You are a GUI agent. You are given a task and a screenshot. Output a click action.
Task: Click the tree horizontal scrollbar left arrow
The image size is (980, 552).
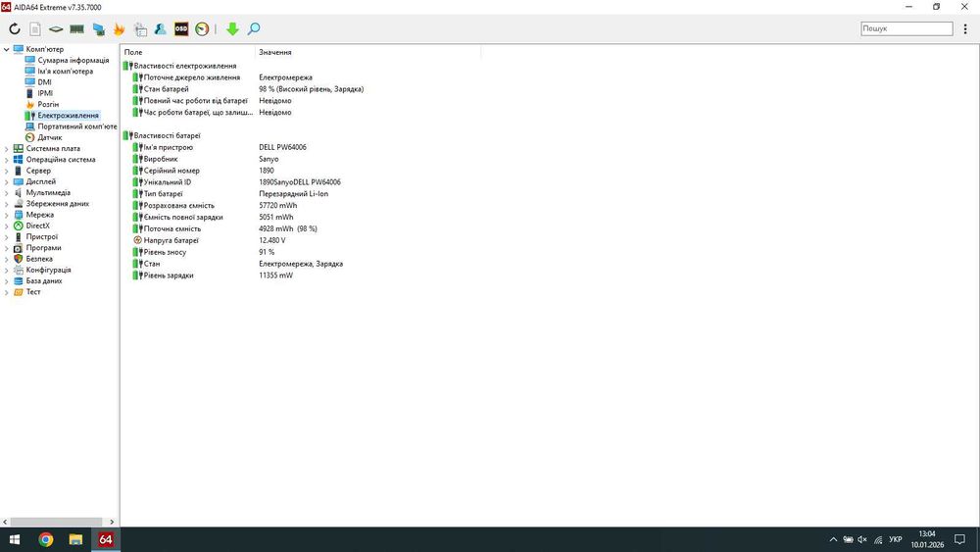5,522
